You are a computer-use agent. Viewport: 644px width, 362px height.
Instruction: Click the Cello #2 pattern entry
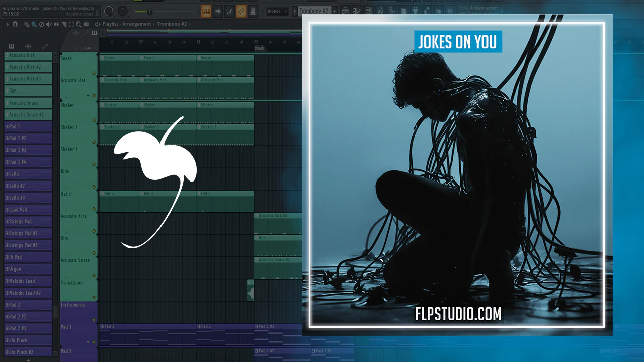click(x=28, y=186)
